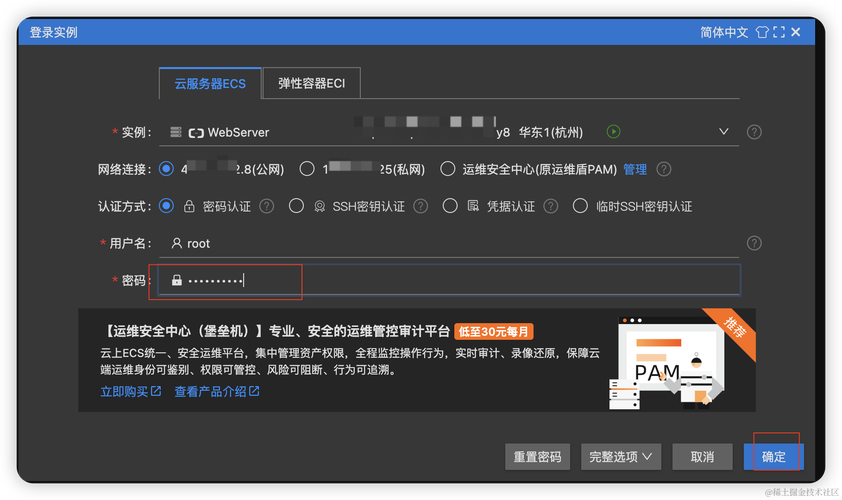Close the 登录实例 dialog
Viewport: 842px width, 500px height.
[796, 32]
